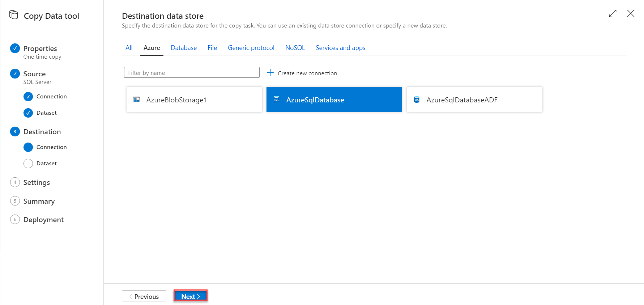Click the 'Destination data store' heading
This screenshot has width=644, height=305.
pyautogui.click(x=163, y=16)
